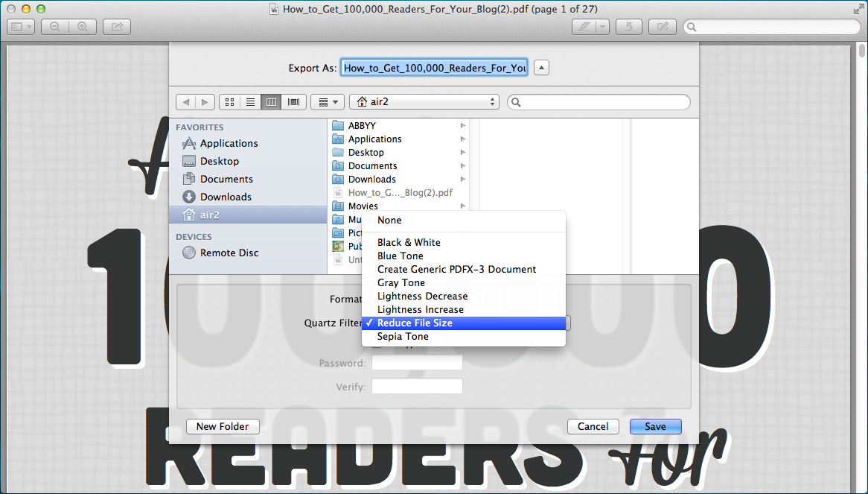Choose the Sepia Tone filter

(x=403, y=336)
